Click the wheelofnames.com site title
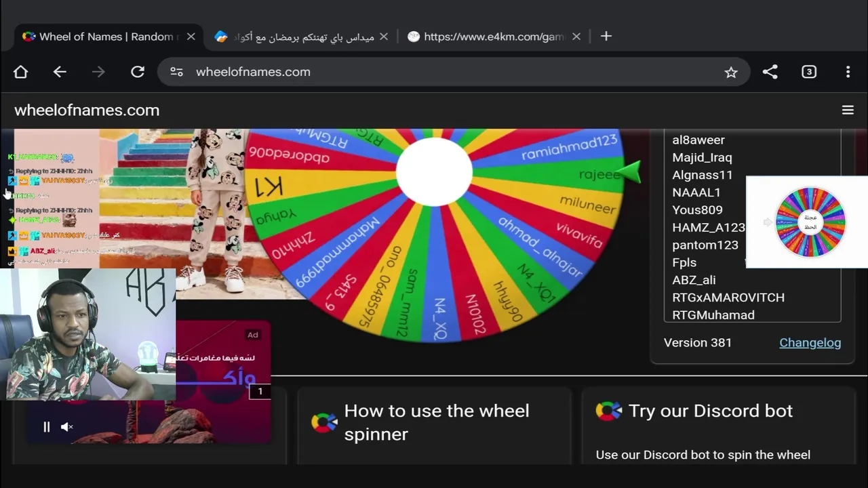 point(87,110)
